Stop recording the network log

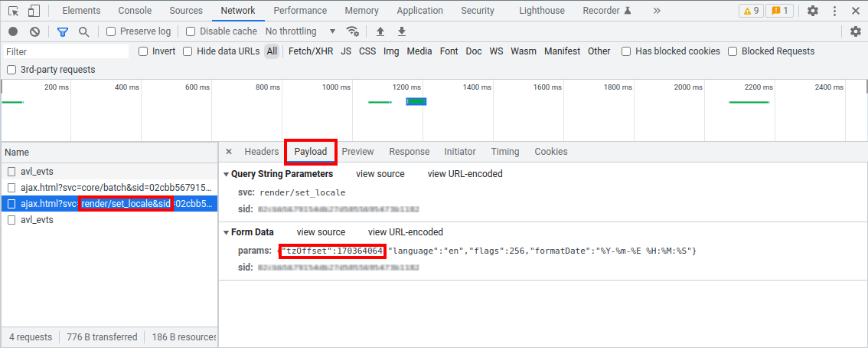tap(13, 31)
